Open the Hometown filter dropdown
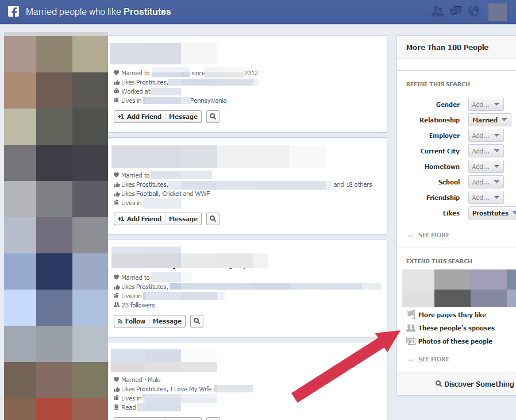 pyautogui.click(x=486, y=167)
